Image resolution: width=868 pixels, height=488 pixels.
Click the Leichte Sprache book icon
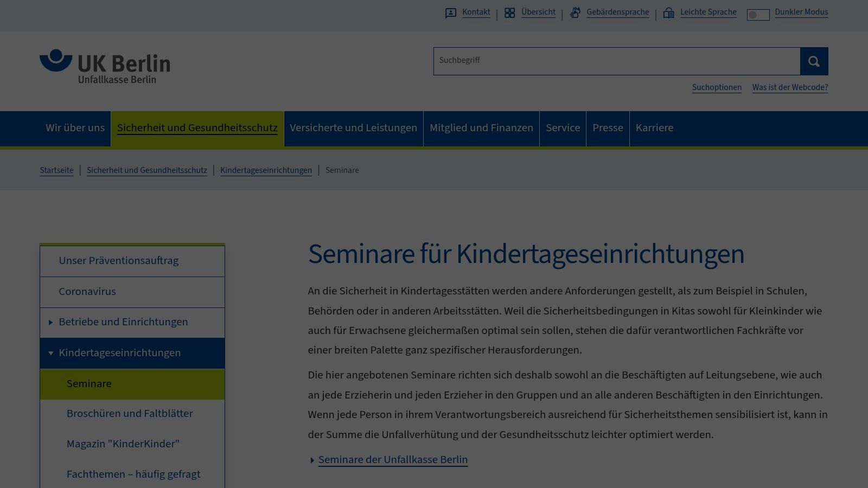tap(669, 13)
